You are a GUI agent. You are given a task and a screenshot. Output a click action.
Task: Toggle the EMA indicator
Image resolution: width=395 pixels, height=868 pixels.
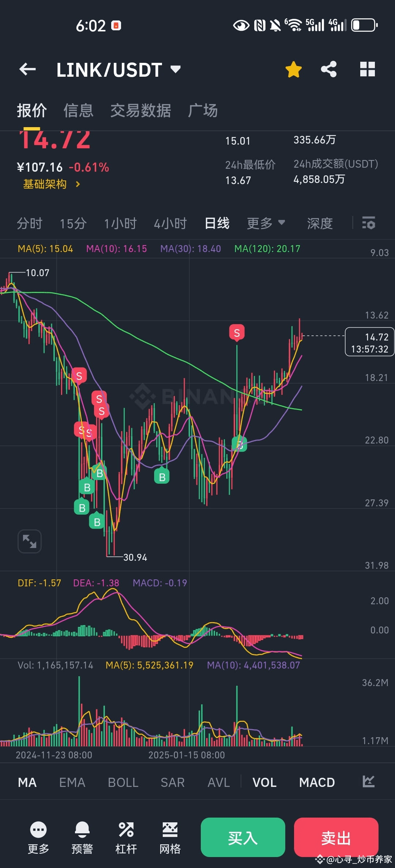(x=72, y=783)
